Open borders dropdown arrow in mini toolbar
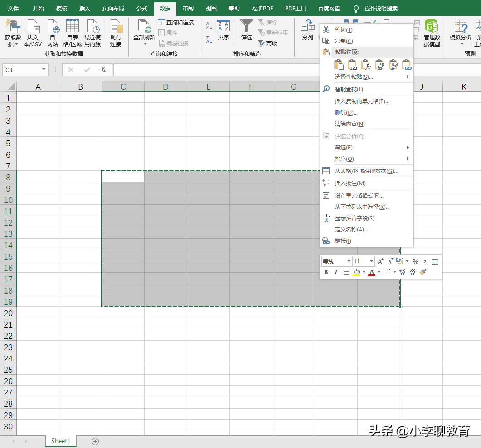Viewport: 481px width, 448px height. coord(394,272)
